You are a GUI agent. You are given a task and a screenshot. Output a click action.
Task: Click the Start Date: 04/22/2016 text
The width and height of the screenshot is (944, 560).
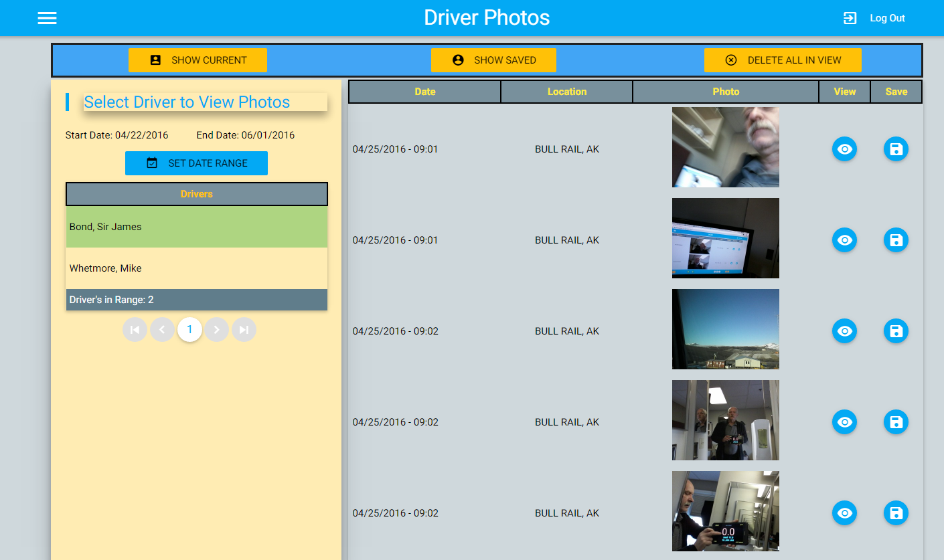[116, 135]
